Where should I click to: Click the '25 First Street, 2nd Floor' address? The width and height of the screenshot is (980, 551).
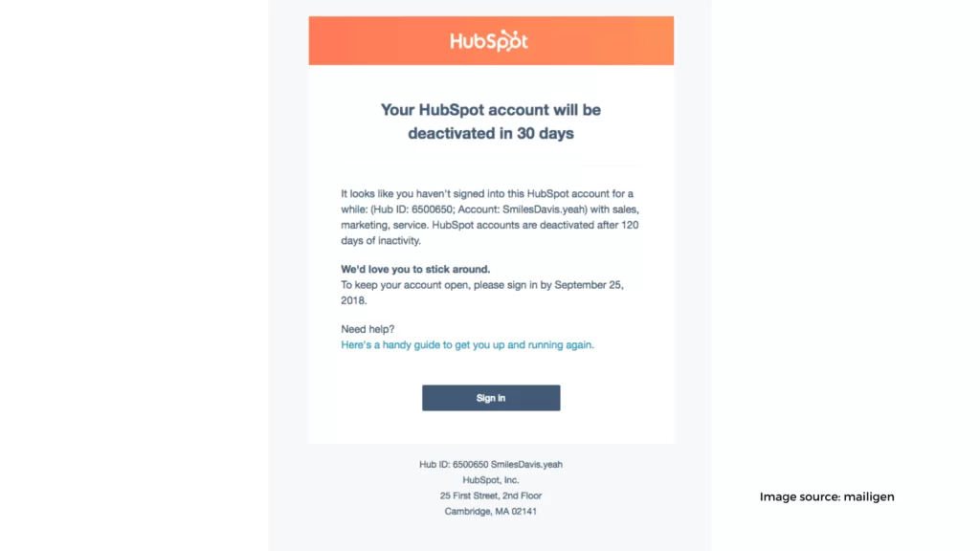(x=491, y=496)
